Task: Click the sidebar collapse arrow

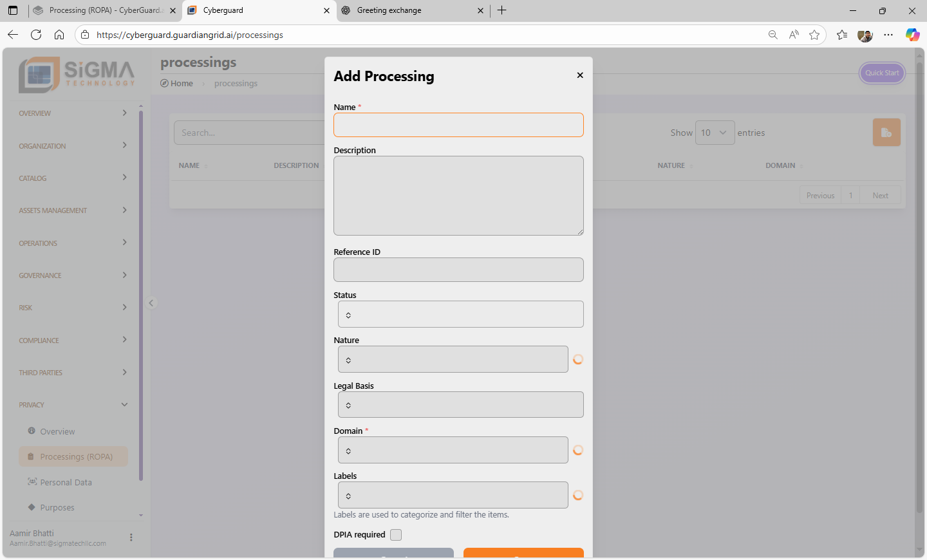Action: click(151, 303)
